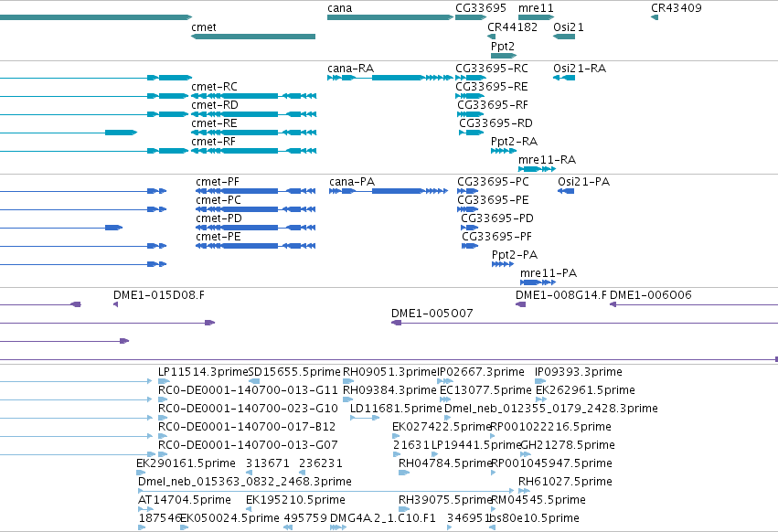Select AT14704.5prime label
Viewport: 778px width, 532px height.
pyautogui.click(x=184, y=500)
